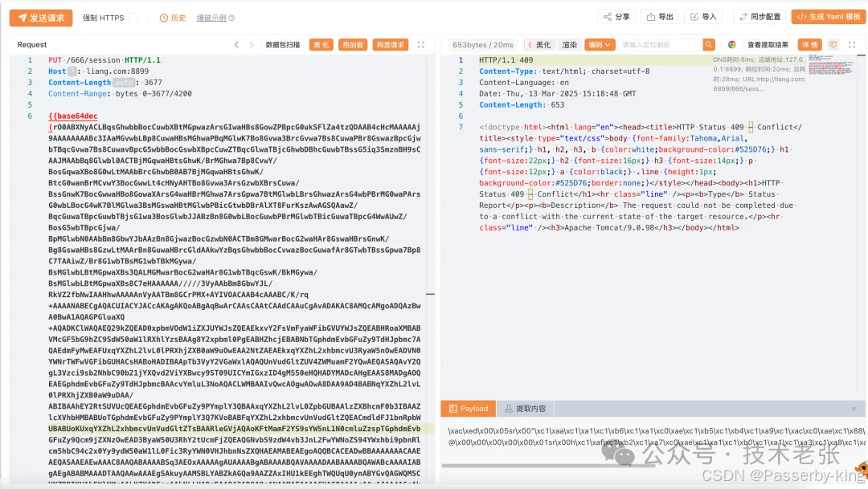Click the 渲染 render button
Image resolution: width=868 pixels, height=489 pixels.
coord(570,45)
